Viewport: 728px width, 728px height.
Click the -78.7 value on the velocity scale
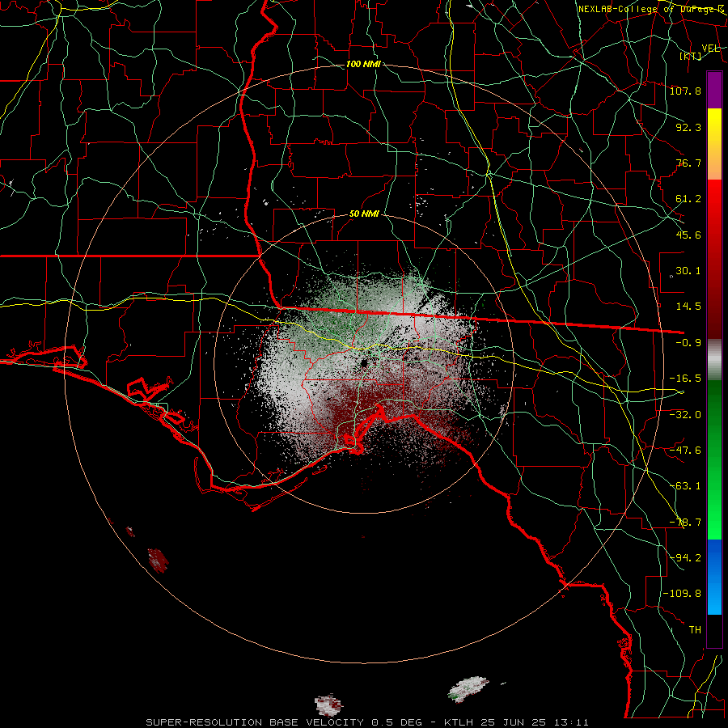685,523
